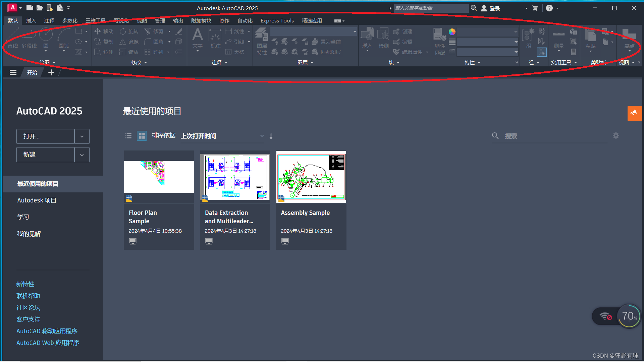Open the object color wheel swatch

tap(452, 32)
